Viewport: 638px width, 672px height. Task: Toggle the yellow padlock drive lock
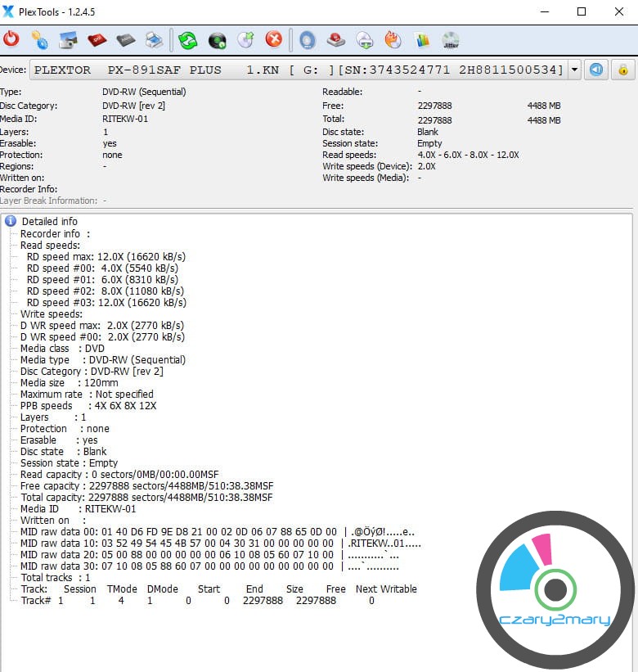pos(622,70)
